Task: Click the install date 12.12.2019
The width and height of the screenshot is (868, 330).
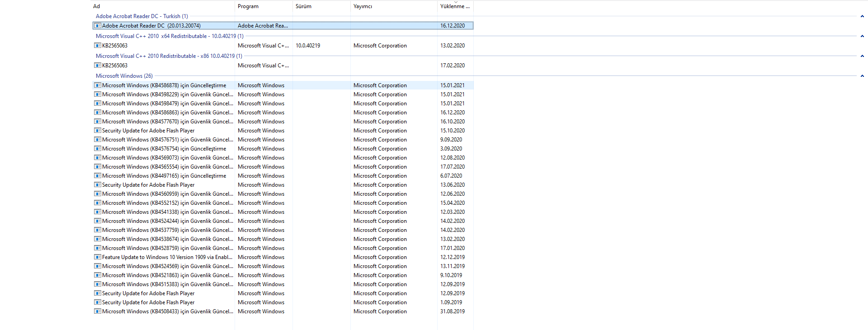Action: (x=453, y=257)
